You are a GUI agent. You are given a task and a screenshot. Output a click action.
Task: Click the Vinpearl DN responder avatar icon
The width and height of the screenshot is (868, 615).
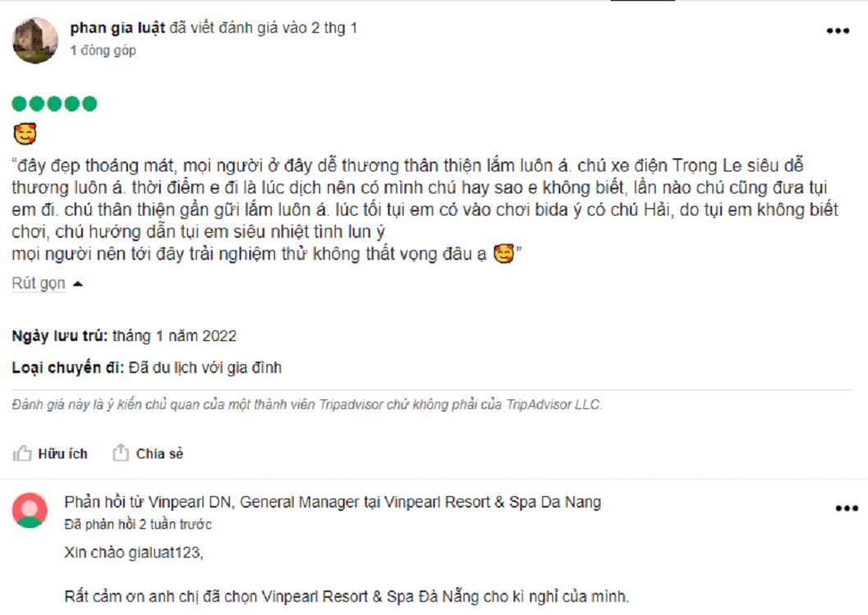pyautogui.click(x=30, y=511)
